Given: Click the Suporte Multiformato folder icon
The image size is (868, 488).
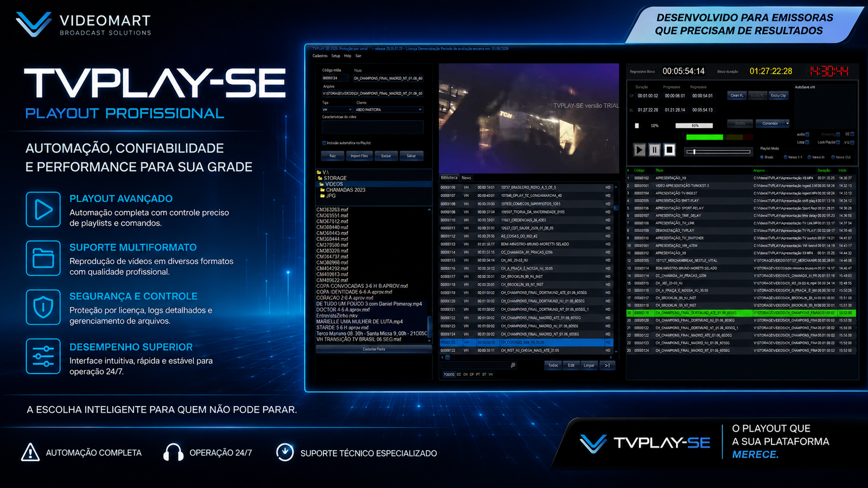Looking at the screenshot, I should (43, 258).
